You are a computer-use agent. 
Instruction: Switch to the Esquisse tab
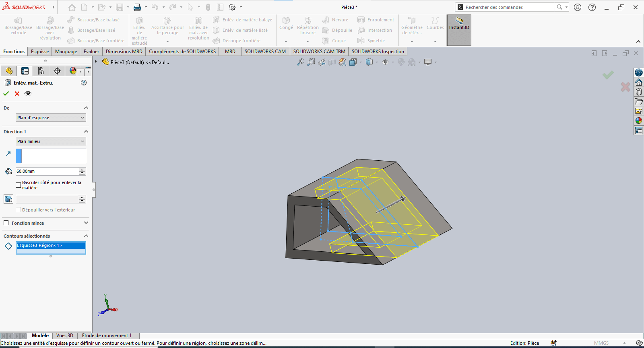[40, 52]
